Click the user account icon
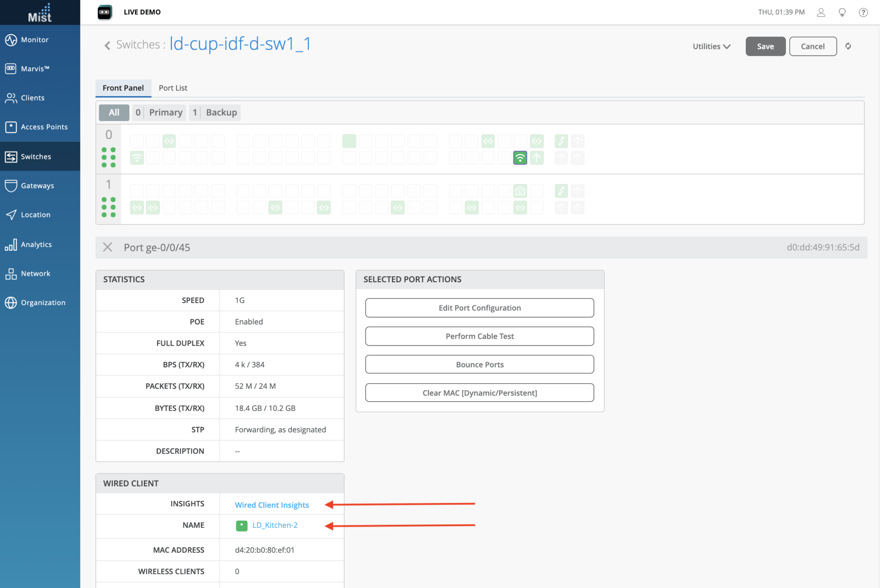 pyautogui.click(x=821, y=12)
